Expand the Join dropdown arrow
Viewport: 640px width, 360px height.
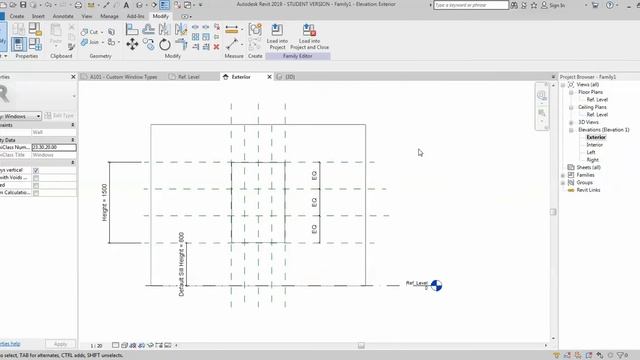pyautogui.click(x=102, y=42)
